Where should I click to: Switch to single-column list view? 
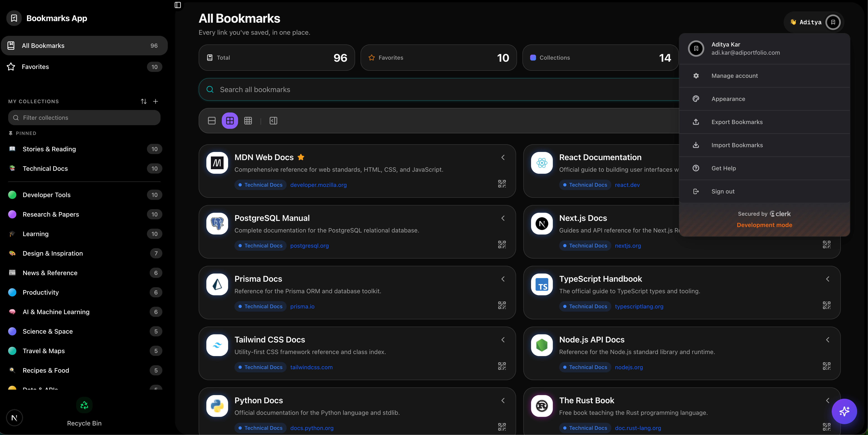pyautogui.click(x=212, y=121)
